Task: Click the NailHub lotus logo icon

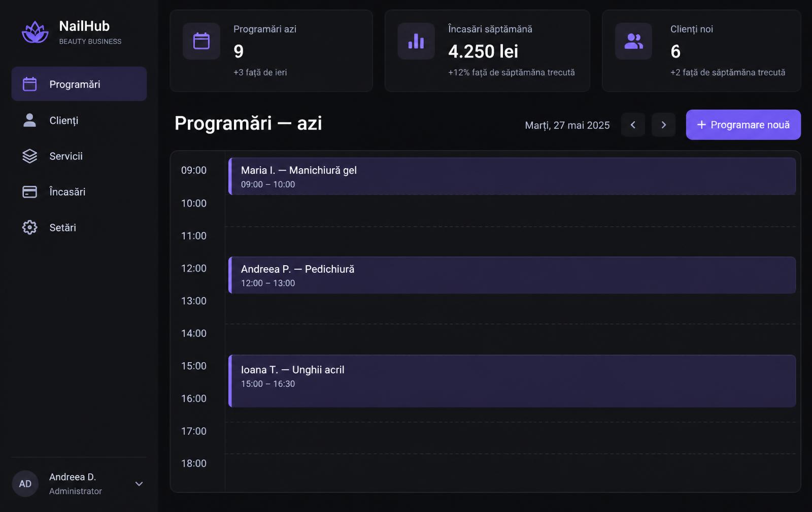Action: click(x=35, y=32)
